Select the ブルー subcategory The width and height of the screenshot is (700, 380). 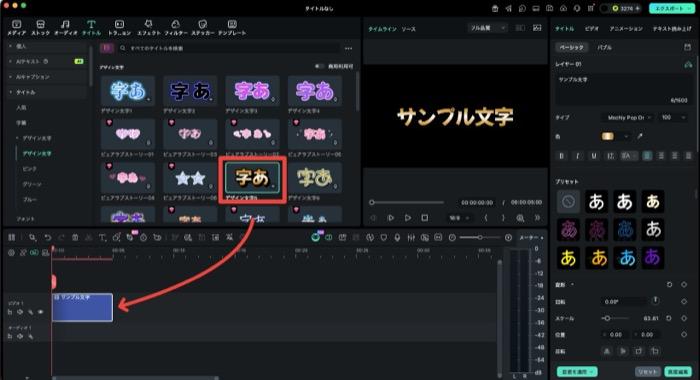pos(29,200)
